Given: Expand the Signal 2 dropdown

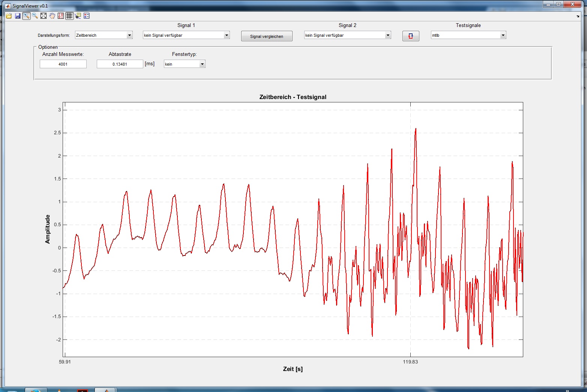Looking at the screenshot, I should [x=347, y=35].
